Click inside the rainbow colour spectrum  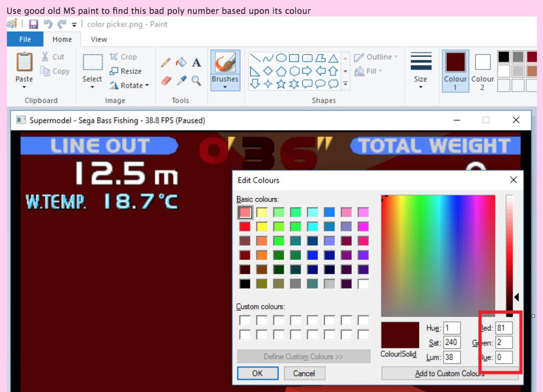pyautogui.click(x=438, y=256)
